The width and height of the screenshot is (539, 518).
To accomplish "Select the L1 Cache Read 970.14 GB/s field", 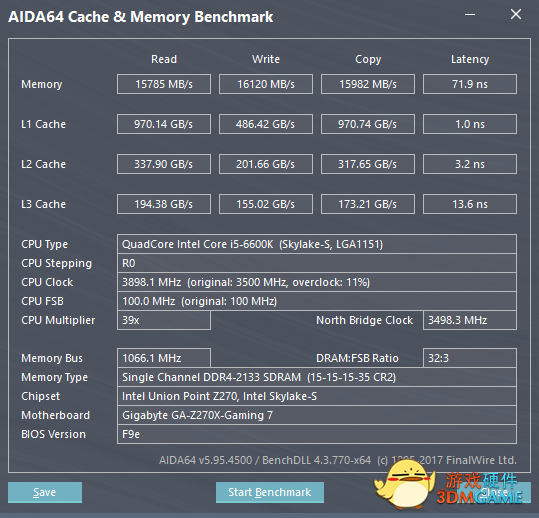I will point(164,124).
